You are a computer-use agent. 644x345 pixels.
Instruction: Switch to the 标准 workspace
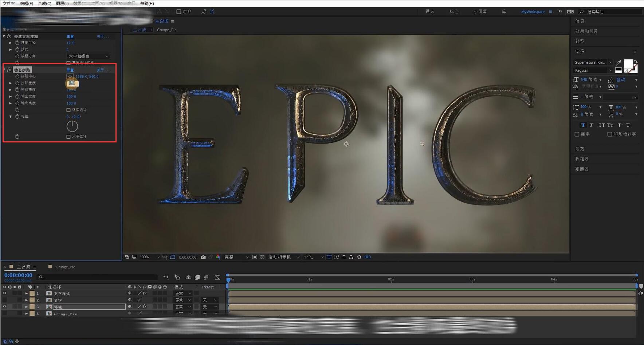(454, 12)
